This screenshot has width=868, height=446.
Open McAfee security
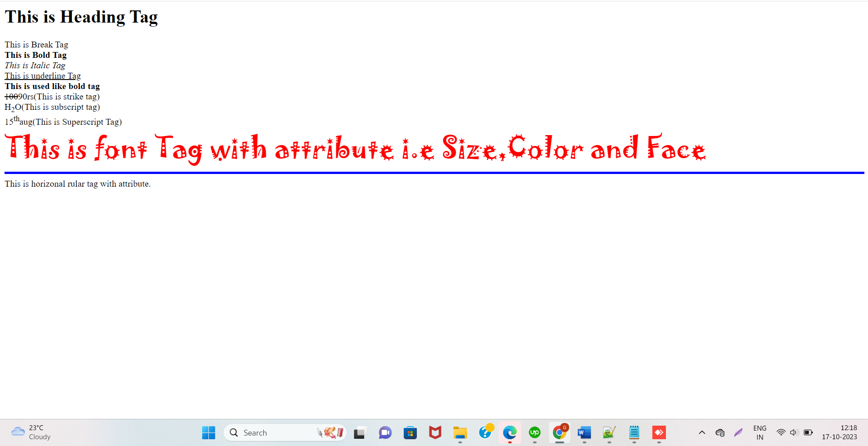(x=435, y=432)
